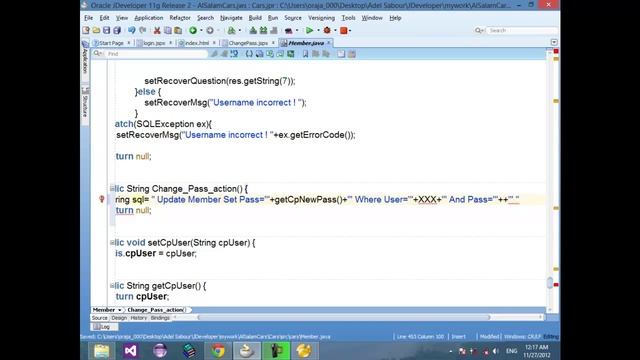Open the File menu

click(x=88, y=18)
